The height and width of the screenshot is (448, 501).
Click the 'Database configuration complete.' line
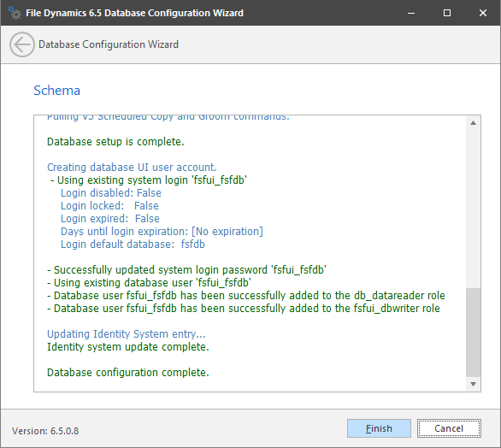point(127,372)
